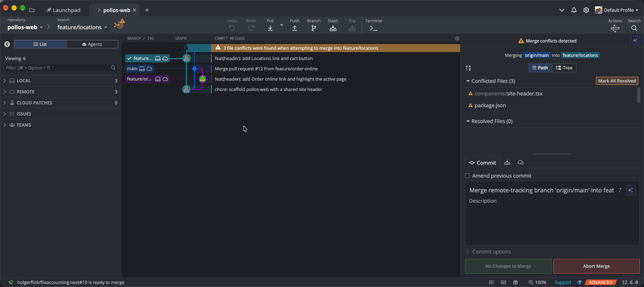
Task: Click the Redo toolbar icon
Action: point(251,28)
